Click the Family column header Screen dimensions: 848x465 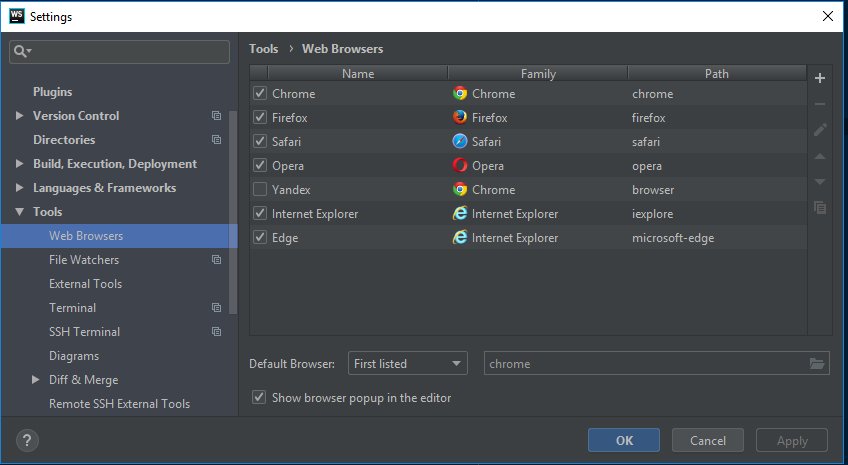(x=538, y=74)
